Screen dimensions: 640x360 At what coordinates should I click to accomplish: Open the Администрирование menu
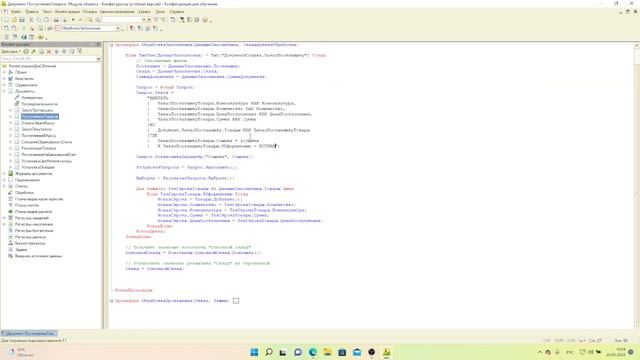tap(117, 12)
